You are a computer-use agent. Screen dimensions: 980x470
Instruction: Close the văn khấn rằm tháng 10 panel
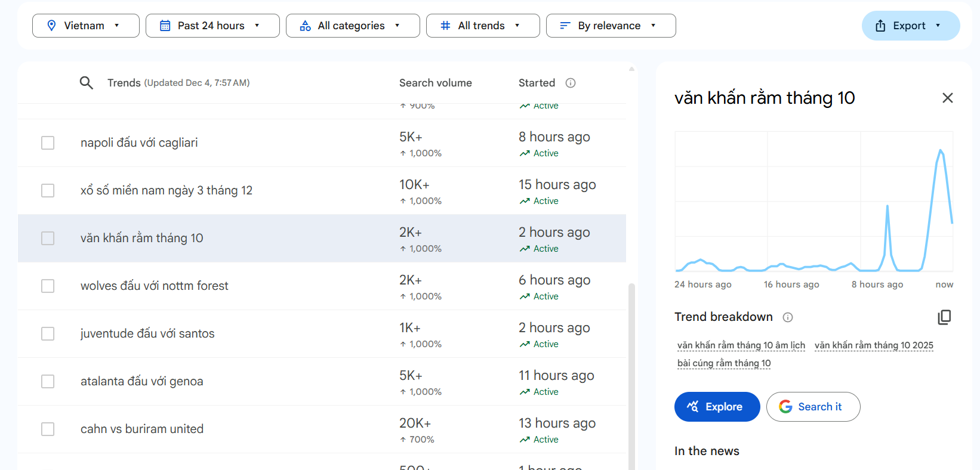(x=947, y=98)
